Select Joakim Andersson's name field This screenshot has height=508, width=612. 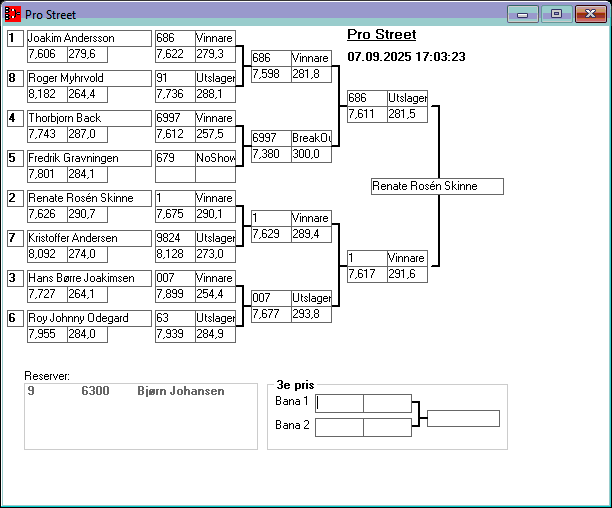tap(88, 38)
